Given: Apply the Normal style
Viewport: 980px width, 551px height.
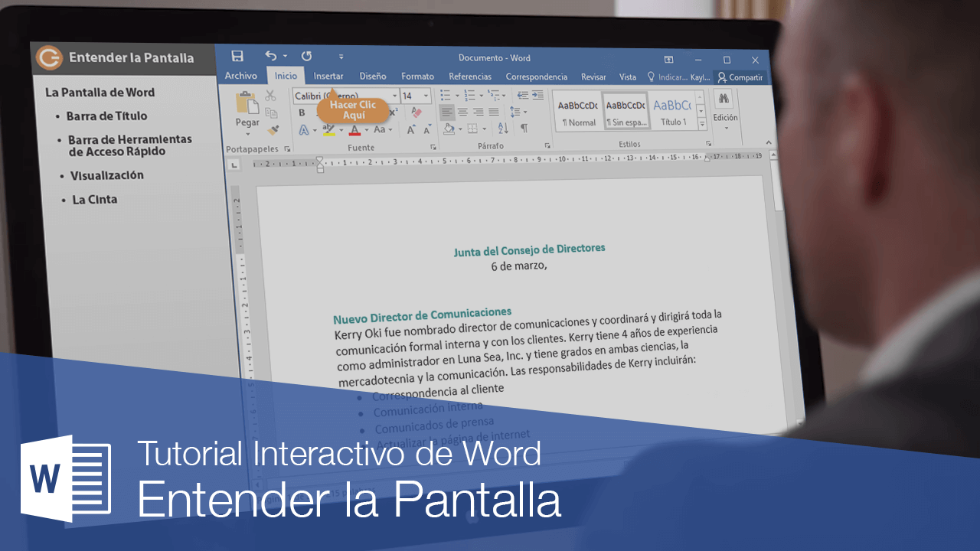Looking at the screenshot, I should (578, 112).
